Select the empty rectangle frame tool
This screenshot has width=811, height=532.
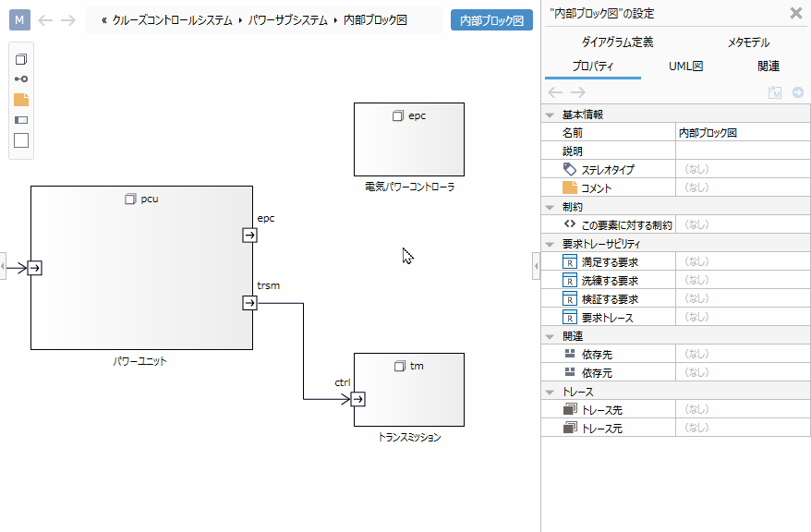21,140
